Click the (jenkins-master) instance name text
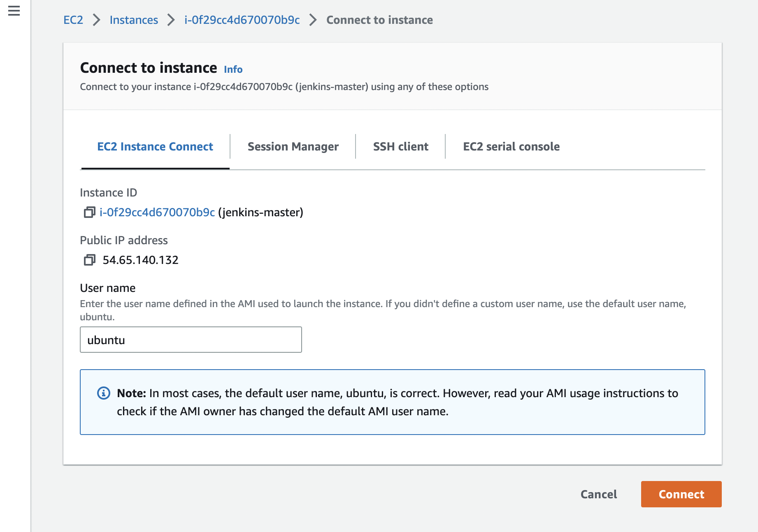Screen dimensions: 758x532 pos(261,212)
